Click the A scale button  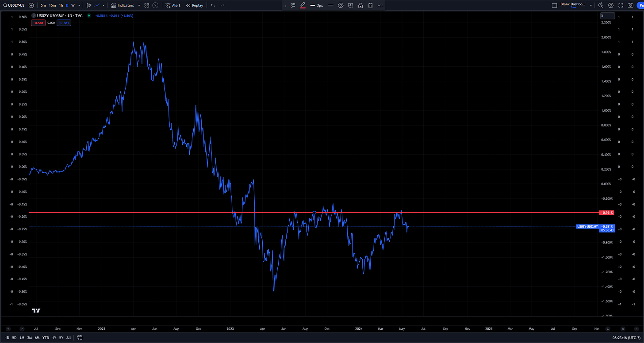click(x=607, y=329)
